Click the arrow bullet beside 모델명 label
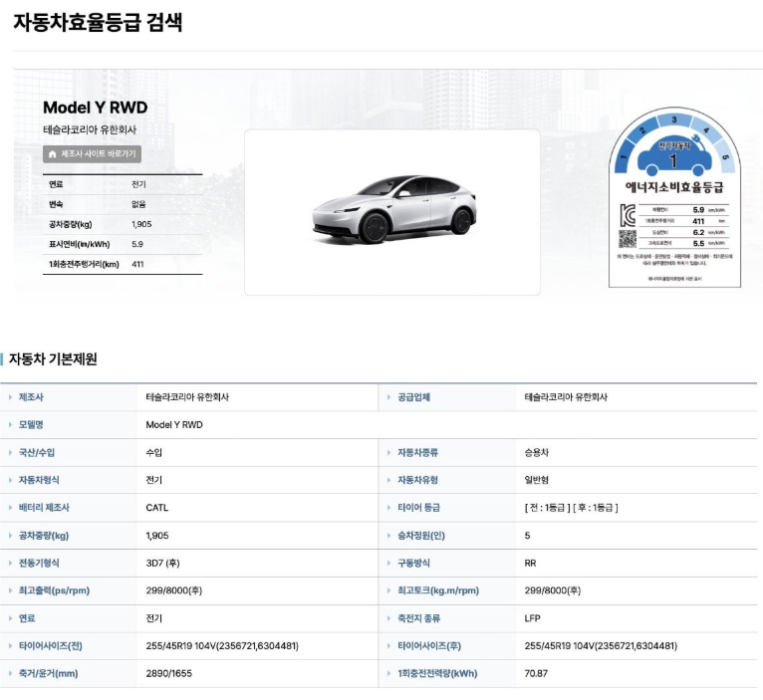This screenshot has width=763, height=700. click(x=10, y=424)
